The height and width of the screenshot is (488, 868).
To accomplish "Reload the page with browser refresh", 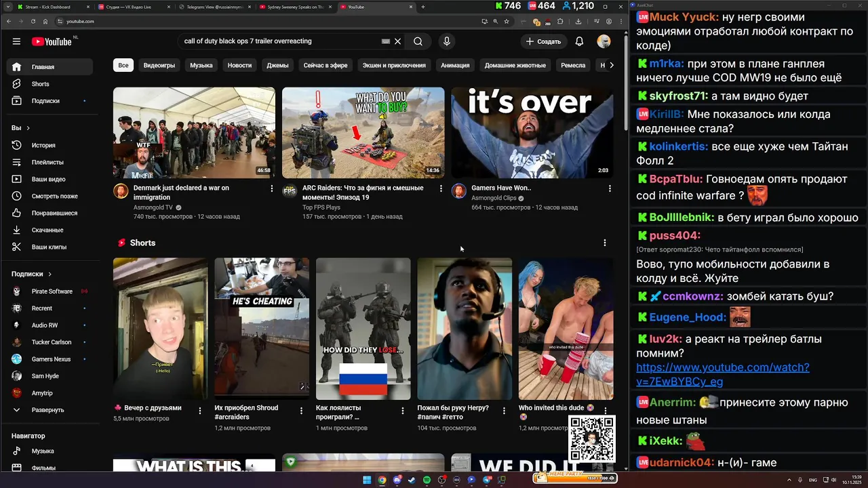I will pos(33,21).
